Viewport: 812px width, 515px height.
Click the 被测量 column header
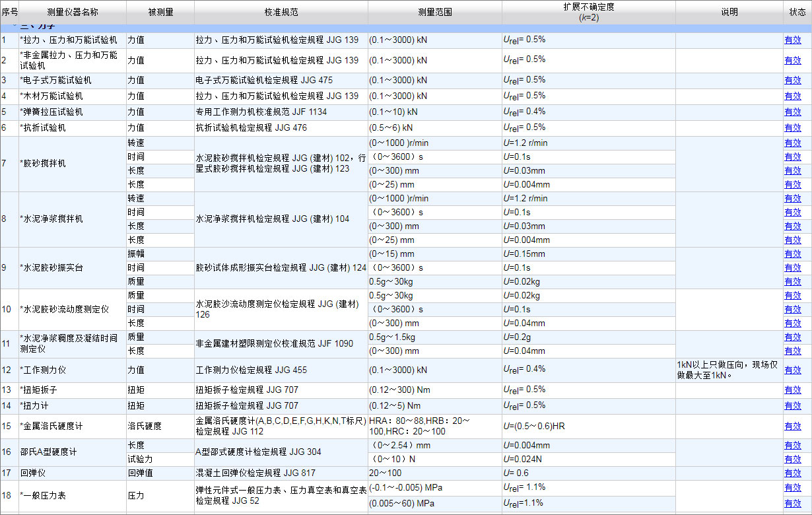click(x=160, y=13)
